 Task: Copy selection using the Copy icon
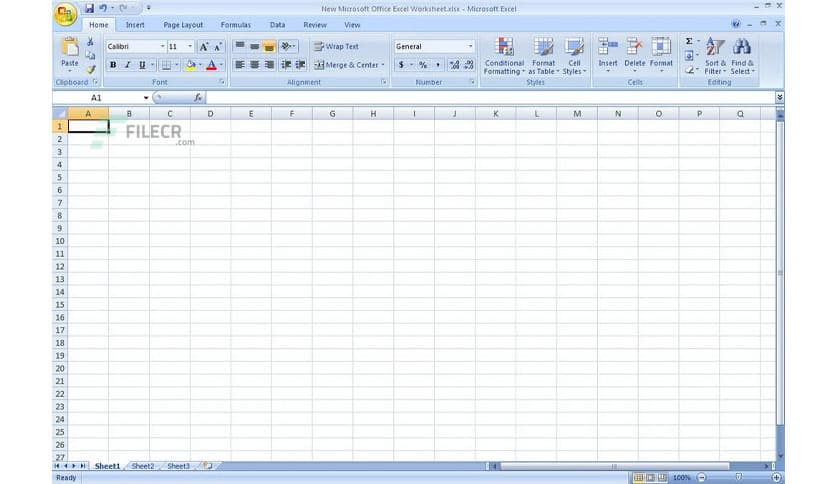pyautogui.click(x=90, y=55)
